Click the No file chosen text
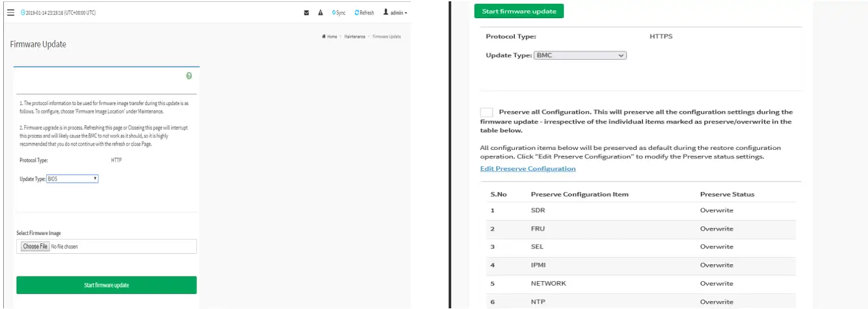The width and height of the screenshot is (868, 309). tap(64, 247)
